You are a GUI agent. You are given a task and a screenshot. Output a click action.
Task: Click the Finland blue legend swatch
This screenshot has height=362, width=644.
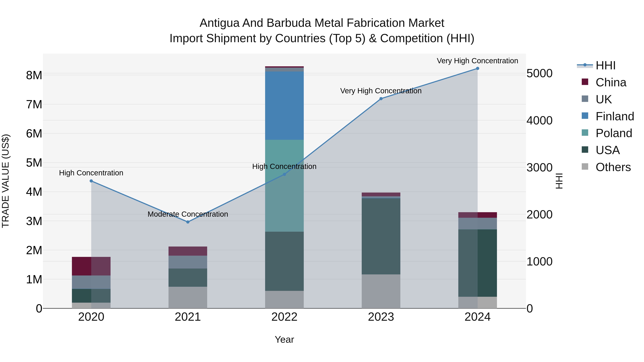(585, 116)
